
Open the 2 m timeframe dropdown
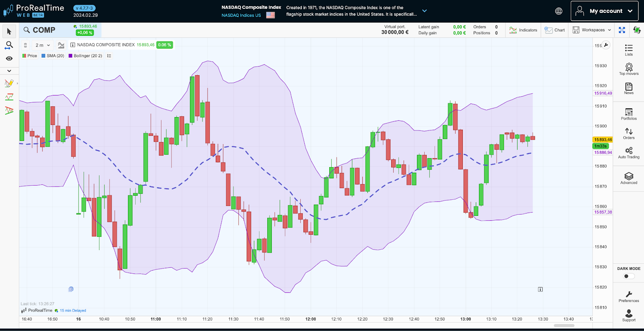pos(43,45)
